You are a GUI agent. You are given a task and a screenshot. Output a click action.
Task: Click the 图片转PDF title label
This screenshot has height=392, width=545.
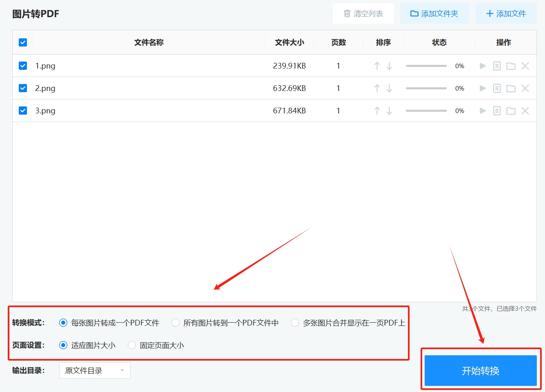36,13
